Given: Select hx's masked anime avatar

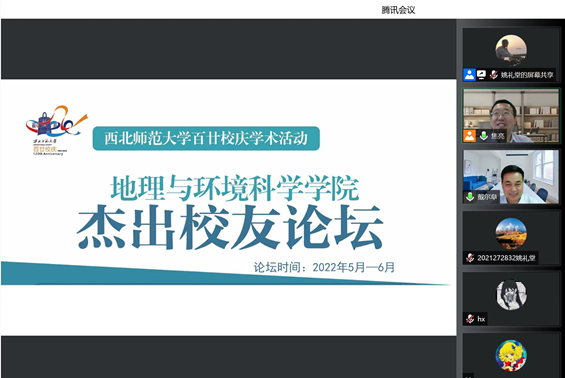Looking at the screenshot, I should click(x=511, y=294).
